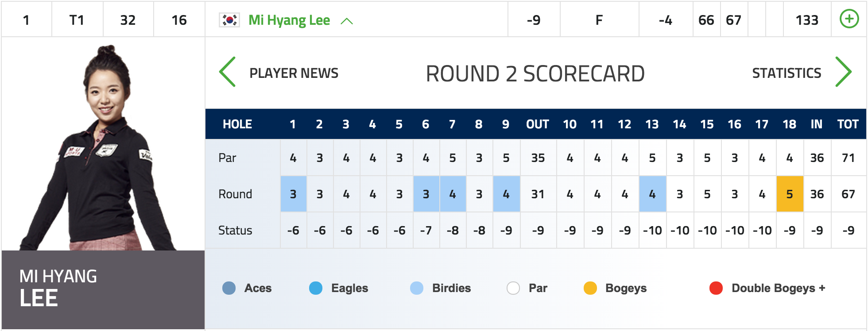Switch to the PLAYER NEWS panel

[x=294, y=73]
